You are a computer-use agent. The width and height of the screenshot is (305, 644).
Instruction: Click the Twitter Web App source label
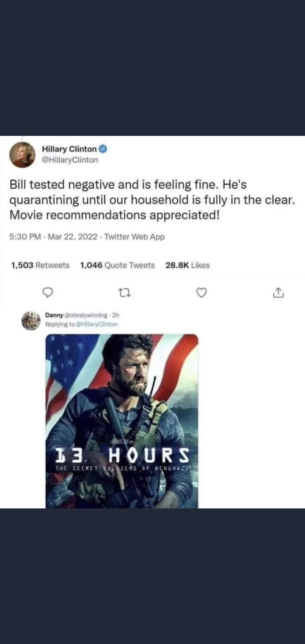[135, 237]
